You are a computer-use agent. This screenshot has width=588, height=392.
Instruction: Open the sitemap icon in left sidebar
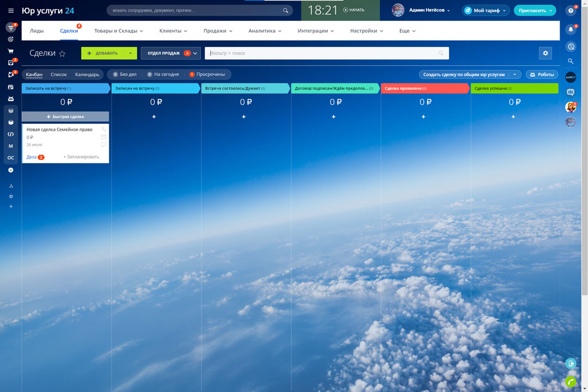point(11,186)
